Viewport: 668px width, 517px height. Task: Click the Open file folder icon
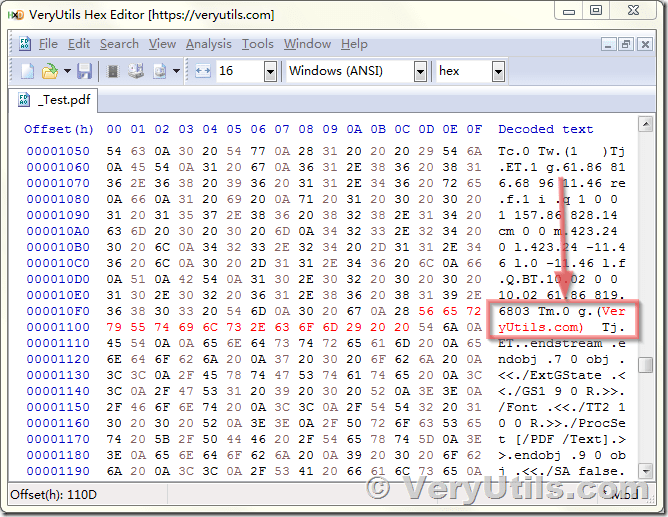coord(50,71)
